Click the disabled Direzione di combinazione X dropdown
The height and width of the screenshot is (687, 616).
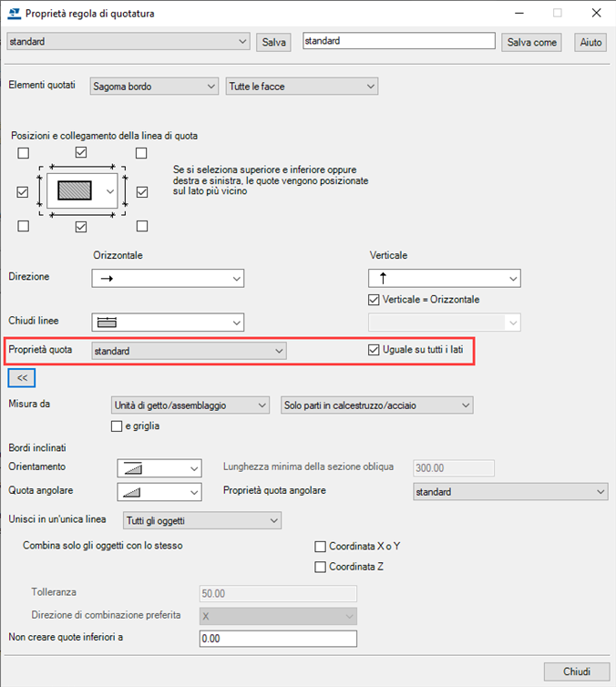(x=278, y=617)
